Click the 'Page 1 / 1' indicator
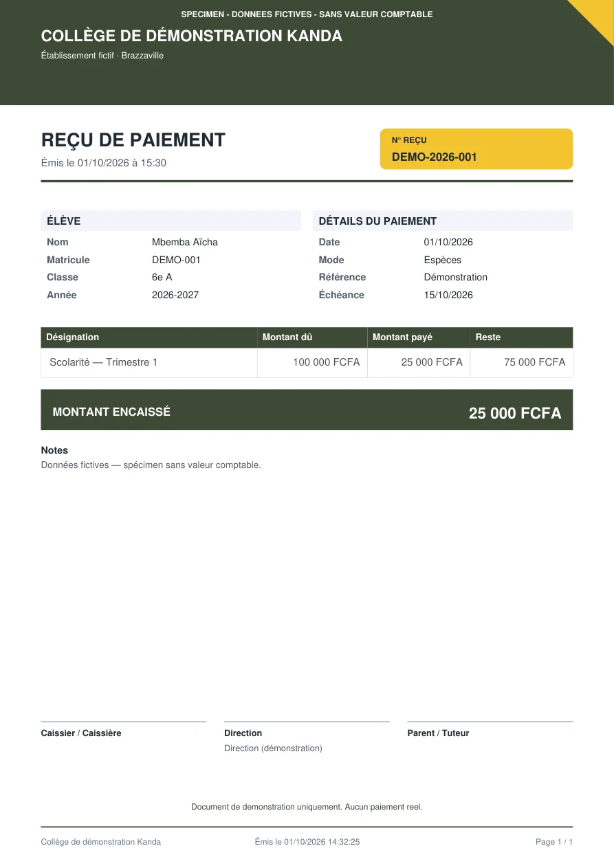Viewport: 614px width, 868px height. (x=554, y=842)
